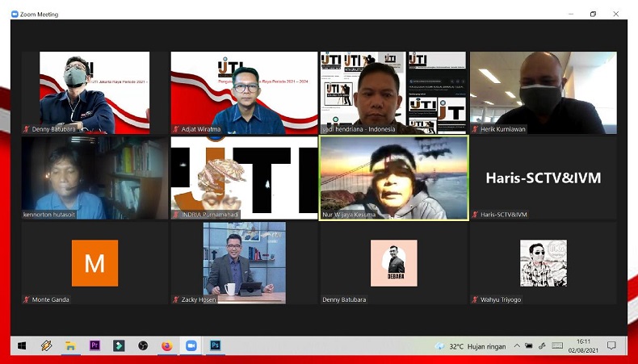Open Firefox browser from taskbar
638x364 pixels.
(x=167, y=345)
